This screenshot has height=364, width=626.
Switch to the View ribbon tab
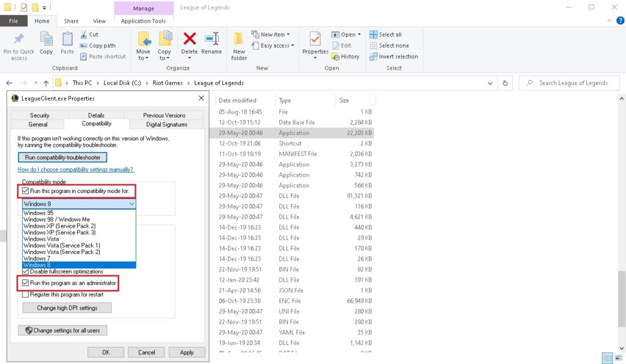pos(99,21)
